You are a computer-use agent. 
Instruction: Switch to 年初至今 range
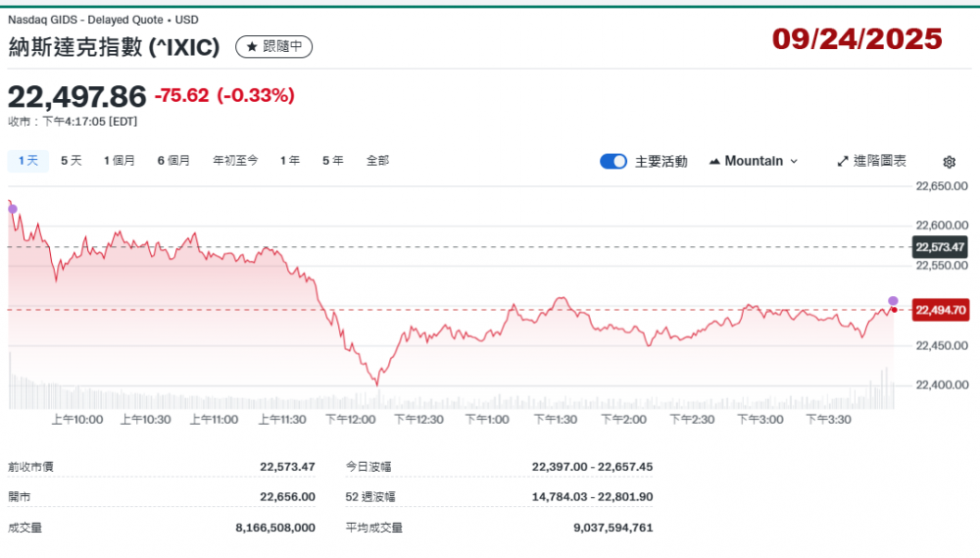pos(235,160)
